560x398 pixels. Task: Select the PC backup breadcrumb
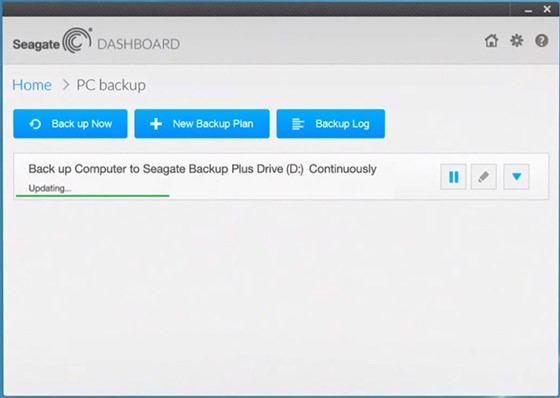click(x=111, y=85)
